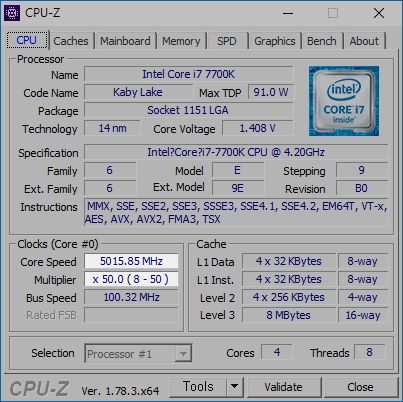403x402 pixels.
Task: Click the name field Intel Core i7 7700K
Action: (189, 74)
